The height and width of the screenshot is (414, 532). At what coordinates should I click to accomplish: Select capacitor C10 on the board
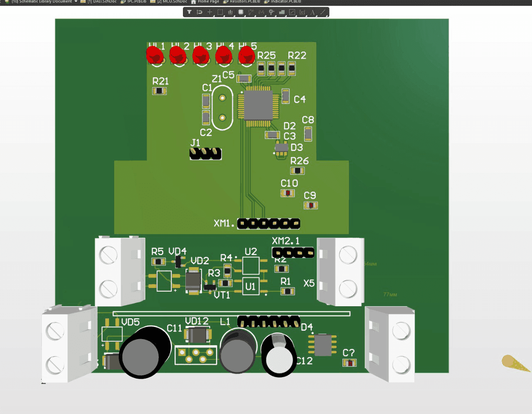(x=288, y=193)
